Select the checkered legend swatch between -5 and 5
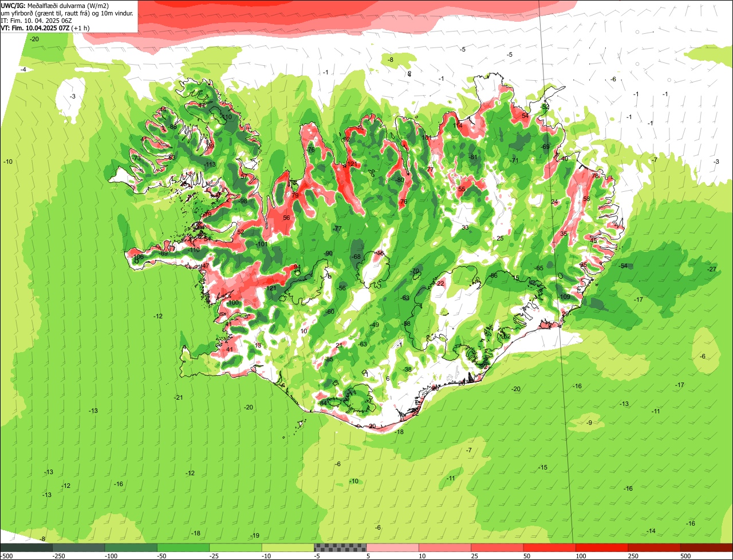Viewport: 733px width, 560px height. click(x=340, y=547)
